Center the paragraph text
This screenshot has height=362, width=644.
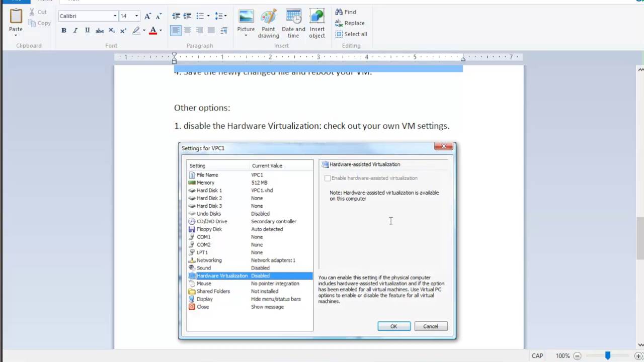(x=188, y=31)
